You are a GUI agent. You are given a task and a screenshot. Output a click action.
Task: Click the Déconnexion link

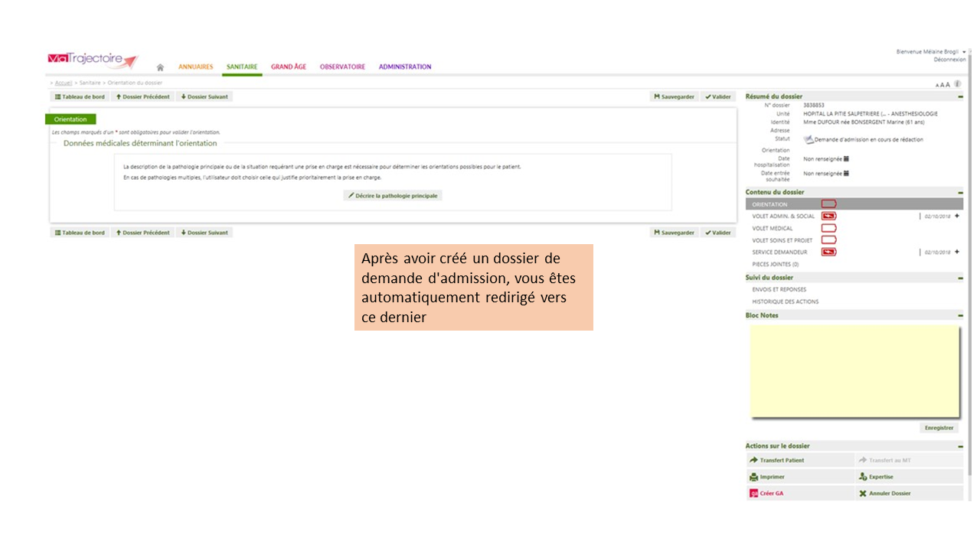[x=949, y=60]
